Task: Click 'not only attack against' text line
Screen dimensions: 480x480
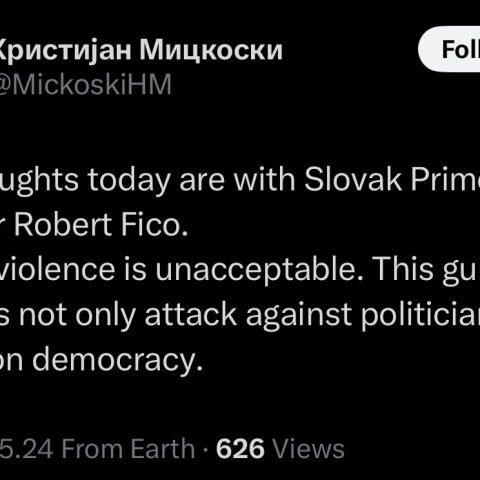Action: tap(185, 314)
